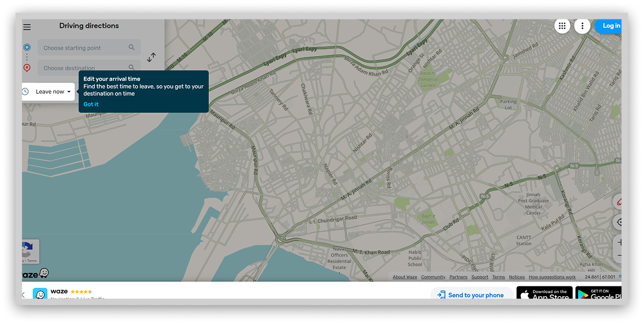
Task: Open the three-dot more options menu
Action: pos(582,26)
